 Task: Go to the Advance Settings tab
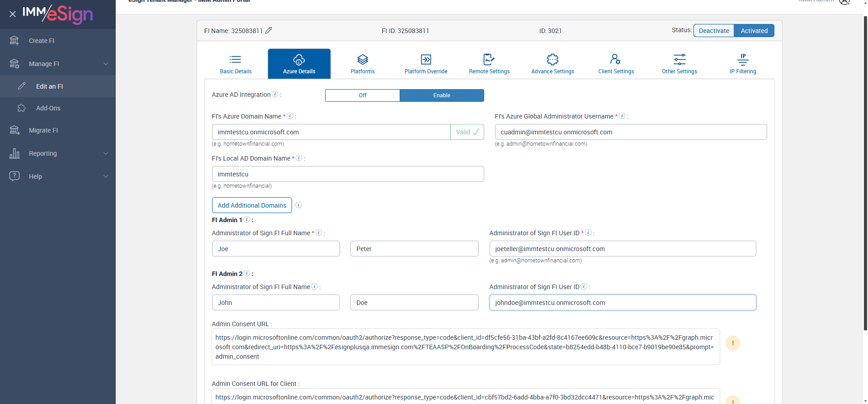click(552, 64)
